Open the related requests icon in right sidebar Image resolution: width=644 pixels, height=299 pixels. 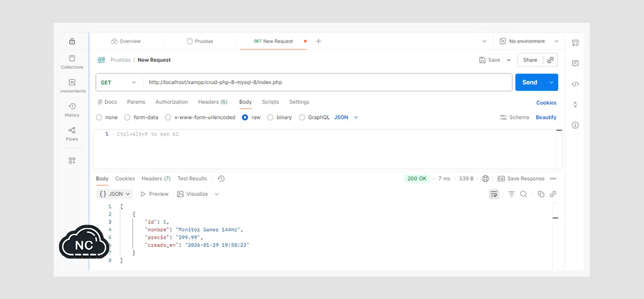tap(575, 104)
